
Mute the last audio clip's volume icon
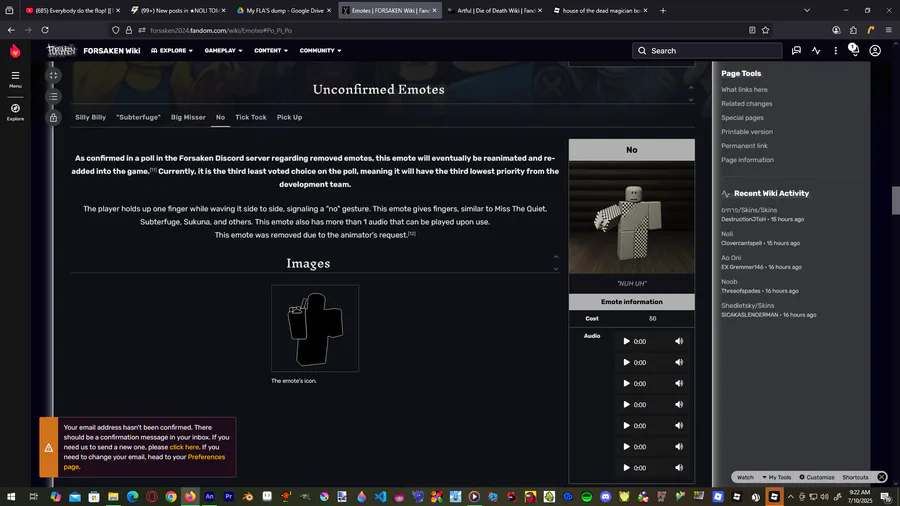679,468
